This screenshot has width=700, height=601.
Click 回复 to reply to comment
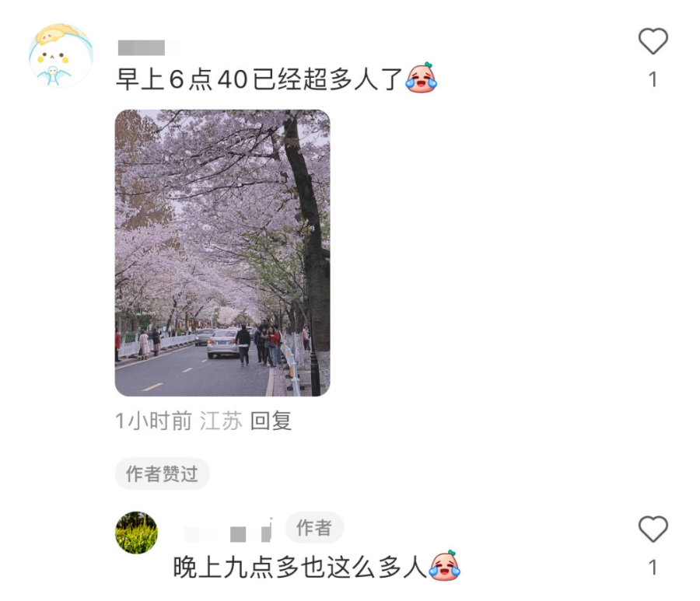271,421
